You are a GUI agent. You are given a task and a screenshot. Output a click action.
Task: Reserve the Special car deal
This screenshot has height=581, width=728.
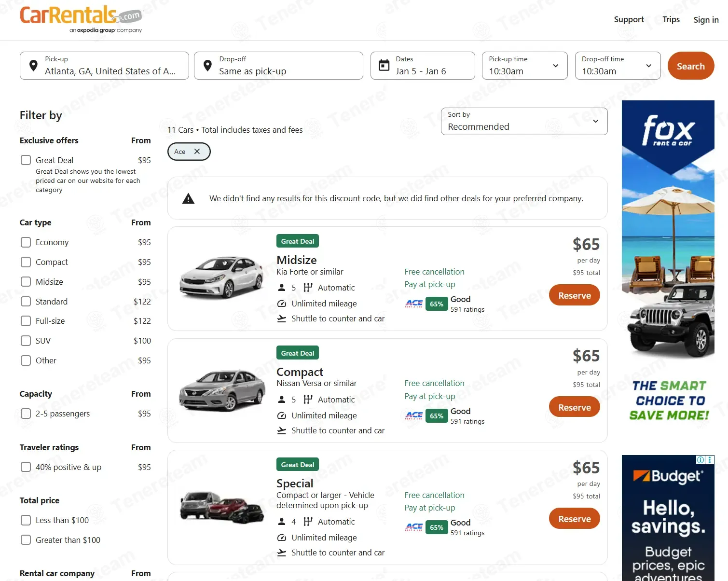click(x=575, y=519)
